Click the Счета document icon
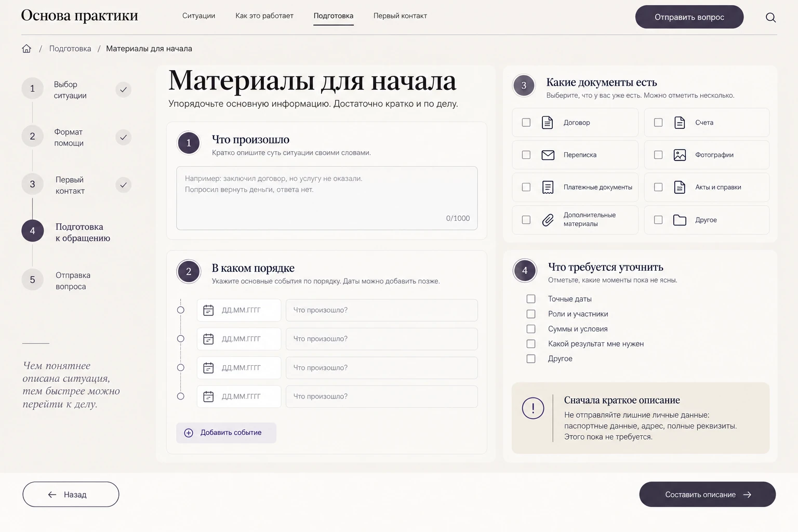The width and height of the screenshot is (798, 532). 680,123
